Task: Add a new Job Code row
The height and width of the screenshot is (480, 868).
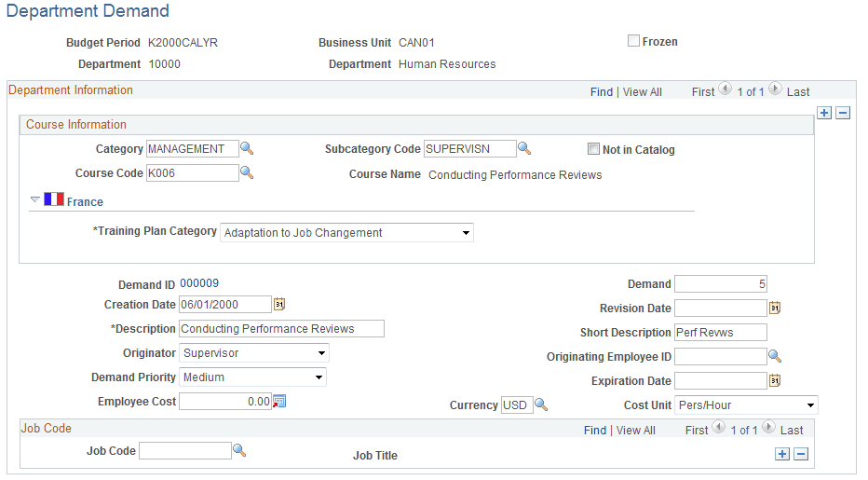Action: [782, 454]
